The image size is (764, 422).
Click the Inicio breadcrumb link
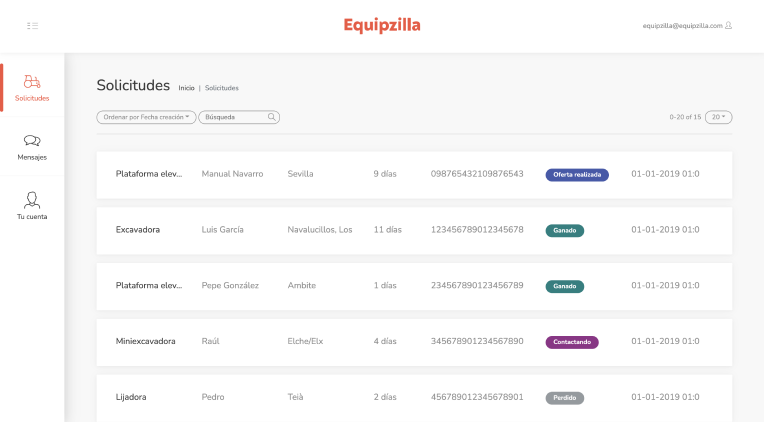pyautogui.click(x=186, y=88)
